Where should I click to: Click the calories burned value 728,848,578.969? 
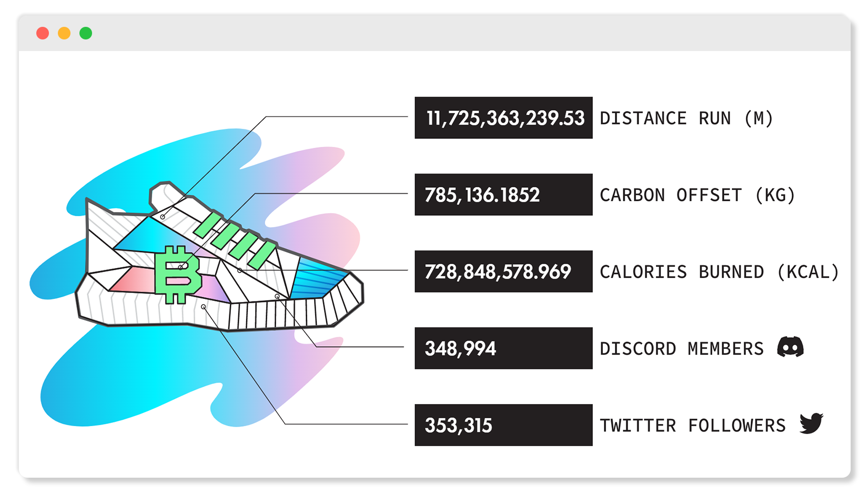(x=498, y=272)
